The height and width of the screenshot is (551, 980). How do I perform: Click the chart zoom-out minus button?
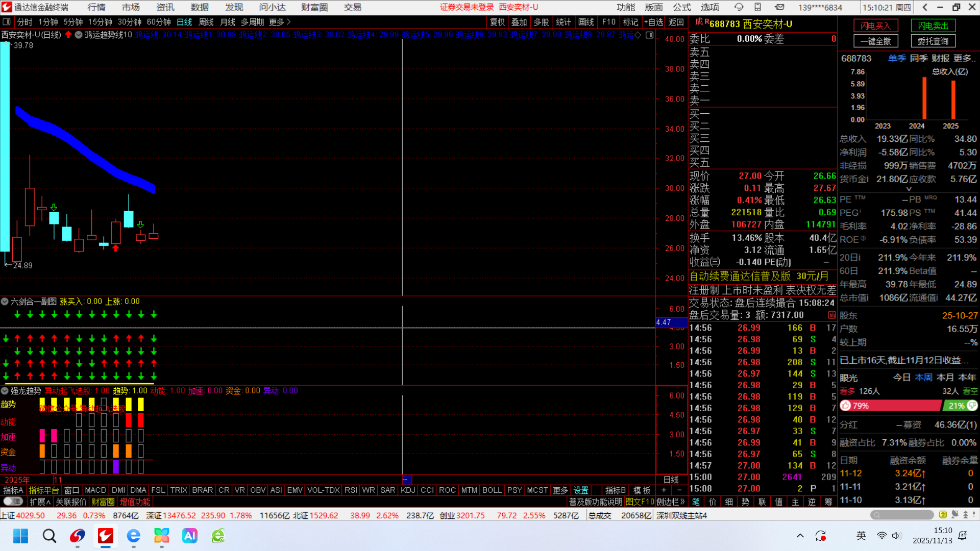[x=679, y=490]
